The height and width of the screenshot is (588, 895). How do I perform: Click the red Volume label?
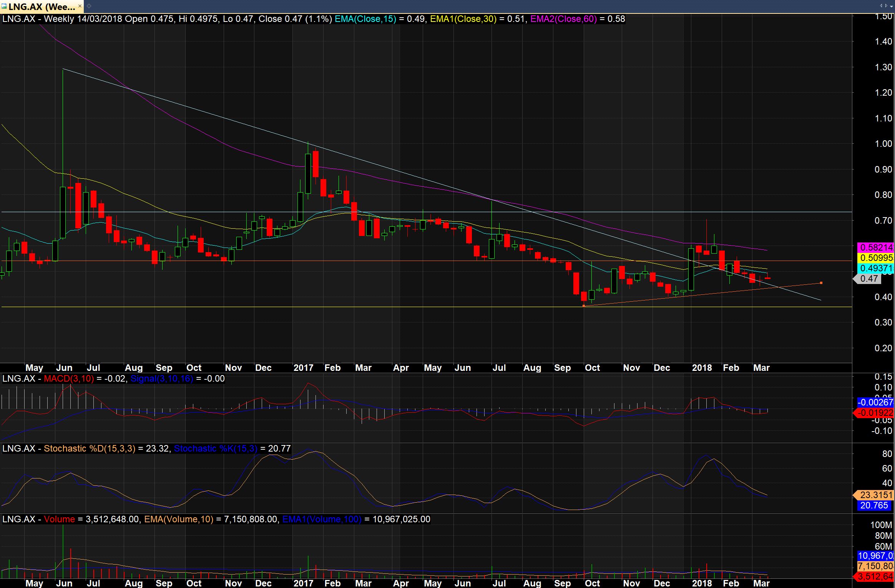59,519
